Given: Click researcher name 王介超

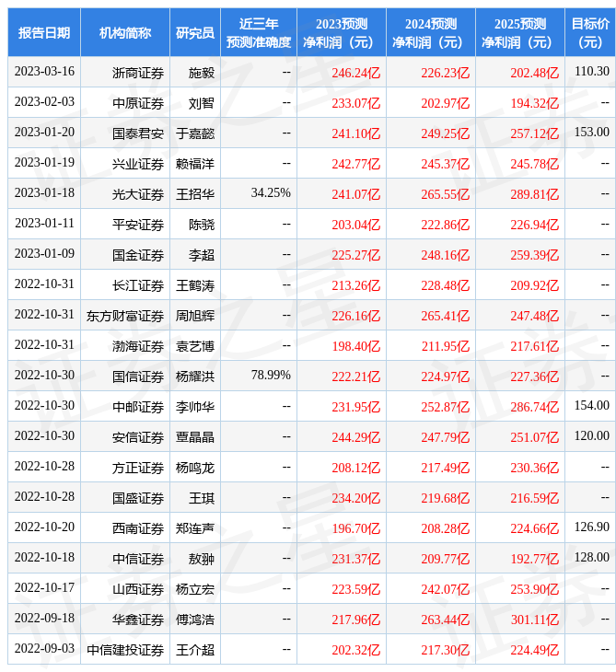Looking at the screenshot, I should tap(195, 651).
